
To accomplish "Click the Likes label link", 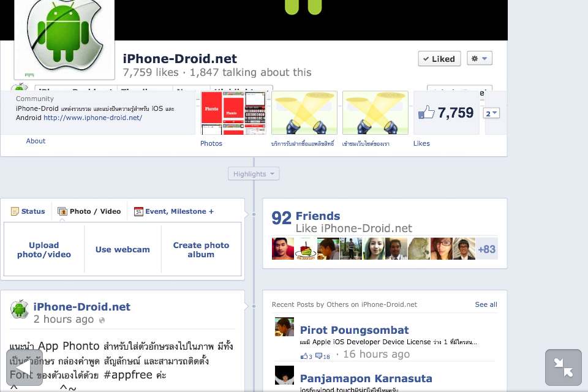I will coord(421,144).
